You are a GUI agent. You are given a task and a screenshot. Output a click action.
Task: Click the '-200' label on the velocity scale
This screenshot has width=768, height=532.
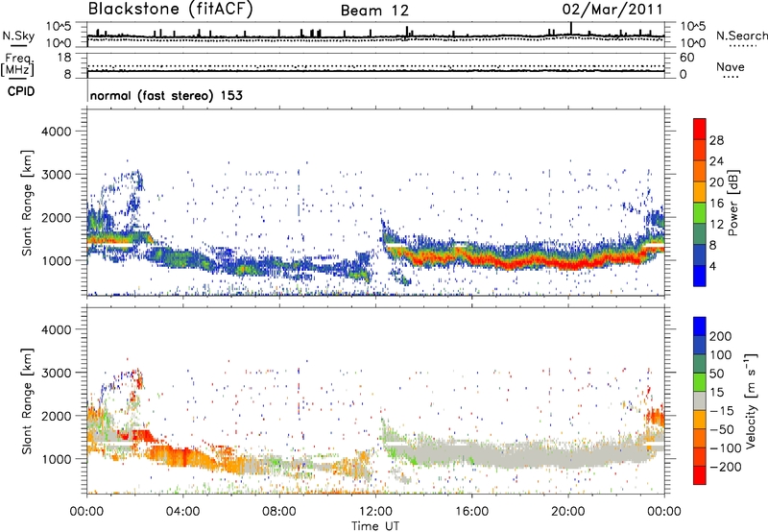pos(725,468)
